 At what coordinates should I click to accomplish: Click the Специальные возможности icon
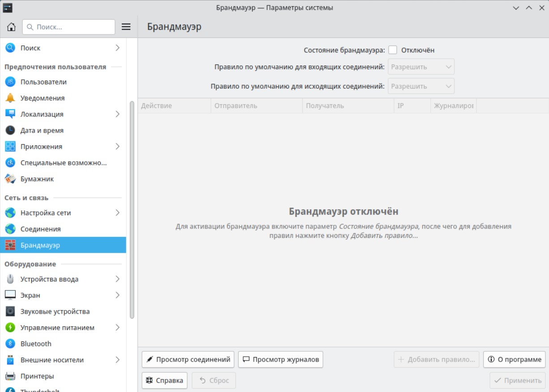[x=10, y=163]
